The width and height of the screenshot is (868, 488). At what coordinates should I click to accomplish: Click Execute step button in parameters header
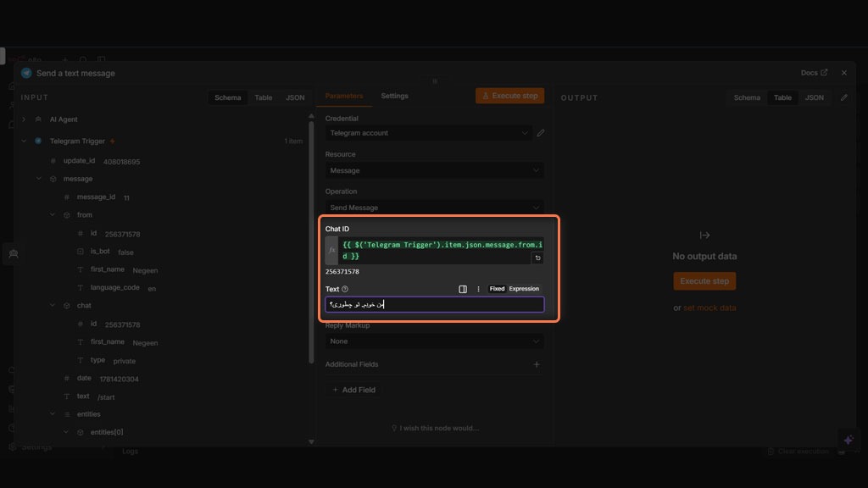[x=509, y=96]
